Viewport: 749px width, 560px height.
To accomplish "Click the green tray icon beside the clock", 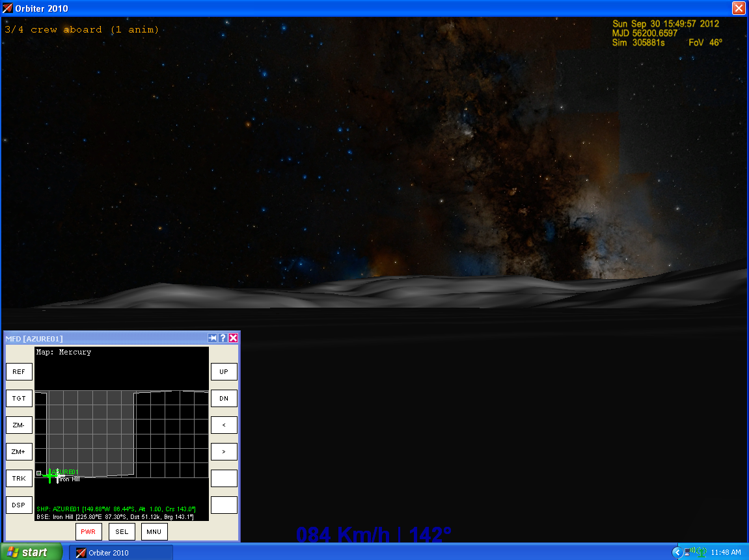I will point(701,552).
